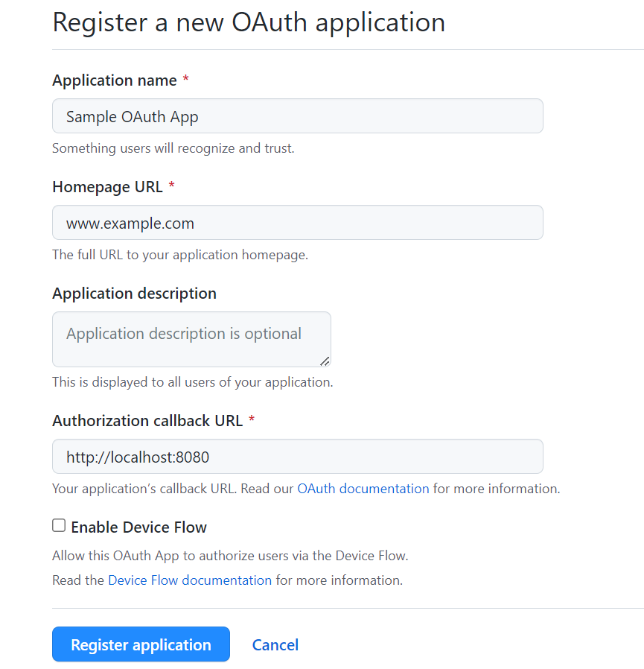Click the red asterisk beside Homepage URL
Viewport: 644px width, 669px height.
coord(171,186)
